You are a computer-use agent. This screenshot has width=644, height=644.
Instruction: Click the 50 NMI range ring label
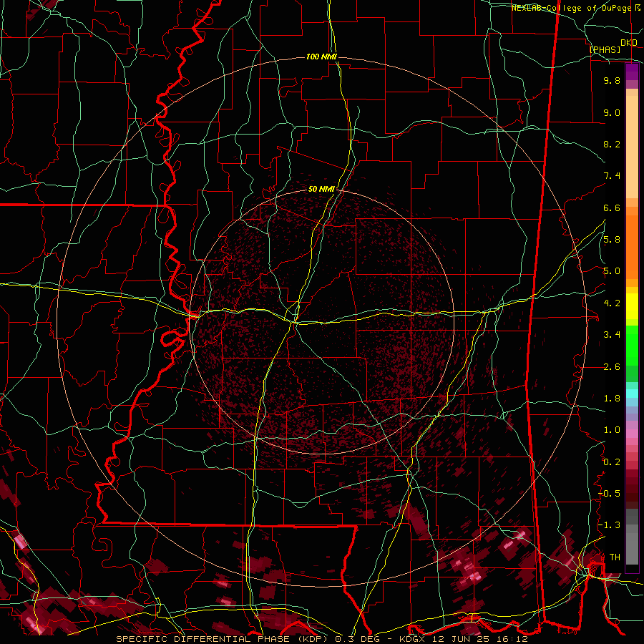(321, 189)
